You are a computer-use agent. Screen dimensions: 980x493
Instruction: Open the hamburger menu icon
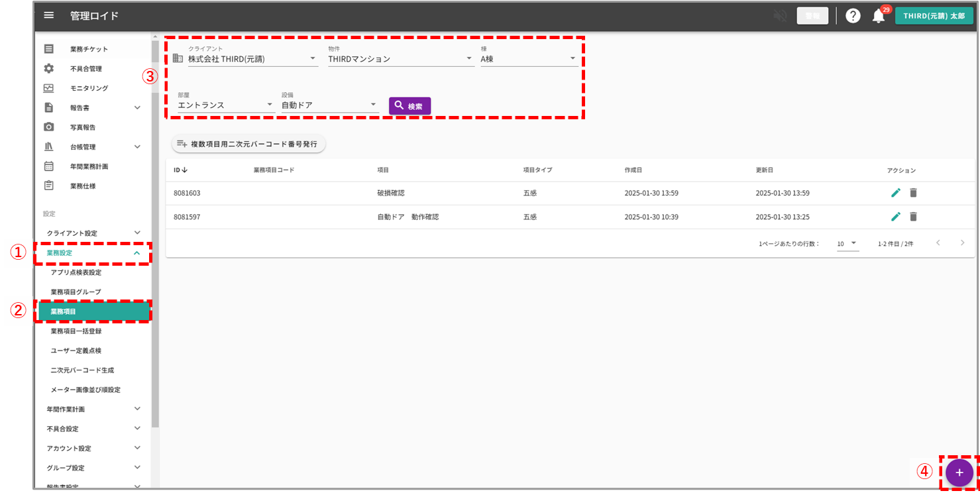[x=48, y=15]
